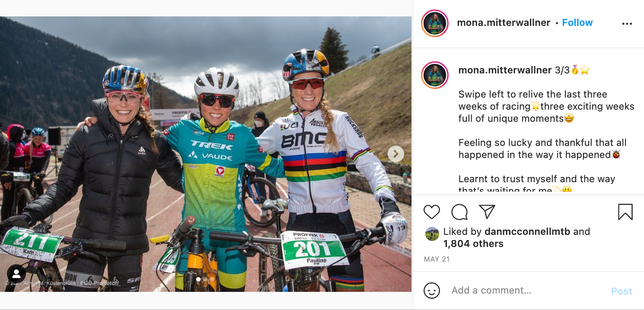The image size is (644, 310).
Task: Click the username in the caption
Action: point(505,70)
